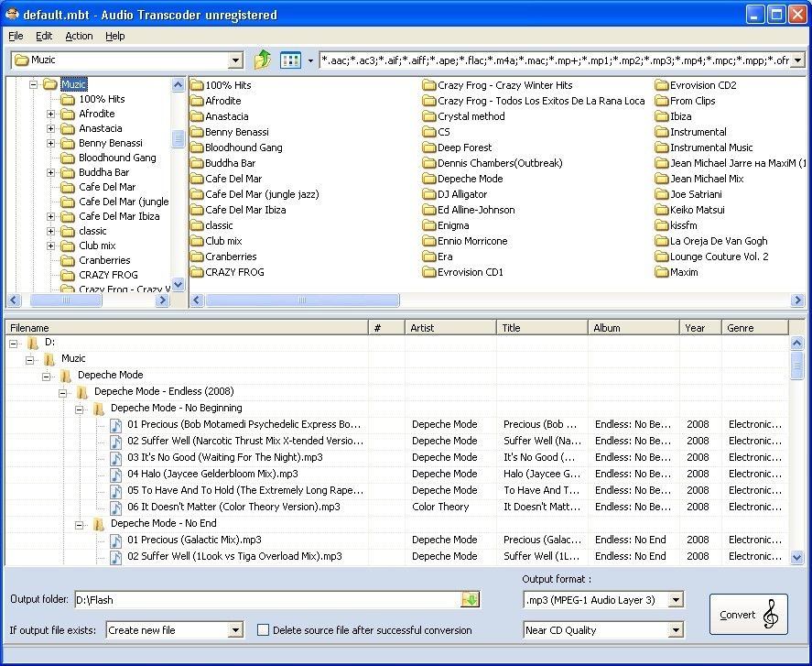
Task: Click the Artist column header
Action: (x=450, y=328)
